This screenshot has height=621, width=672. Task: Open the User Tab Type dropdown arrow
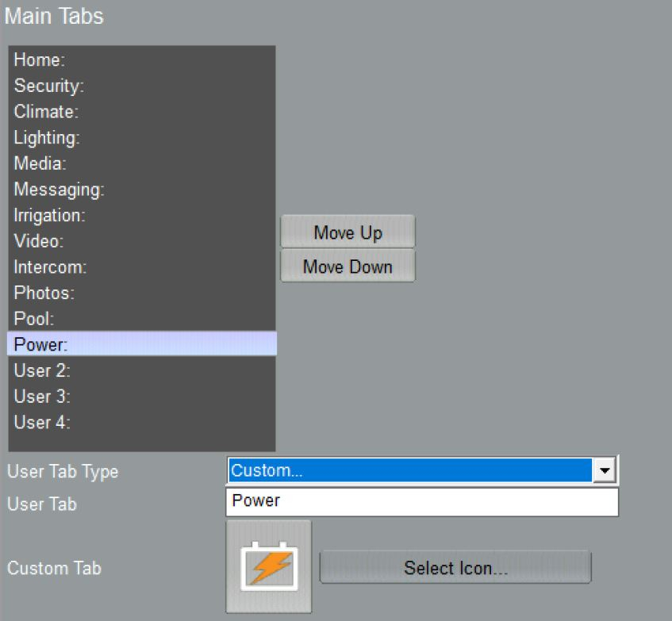click(605, 470)
